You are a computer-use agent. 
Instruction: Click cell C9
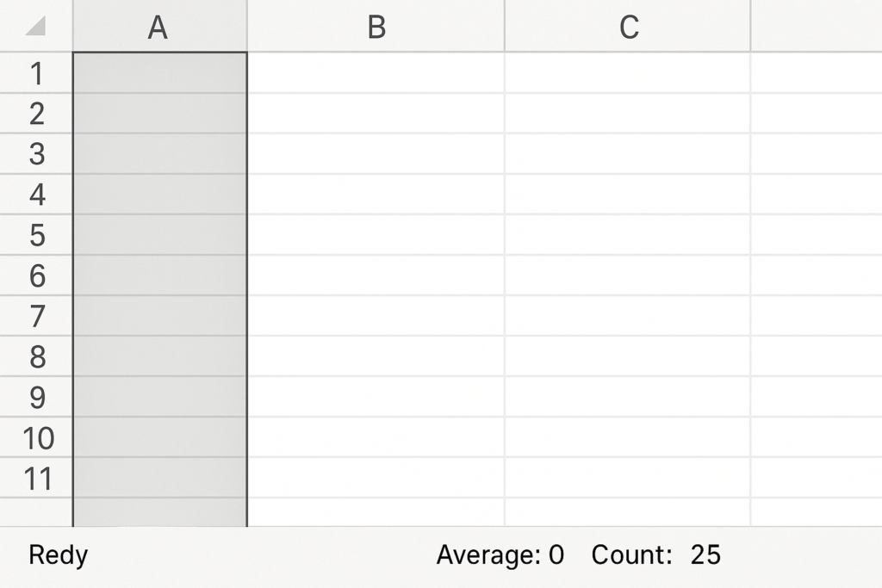[x=628, y=397]
